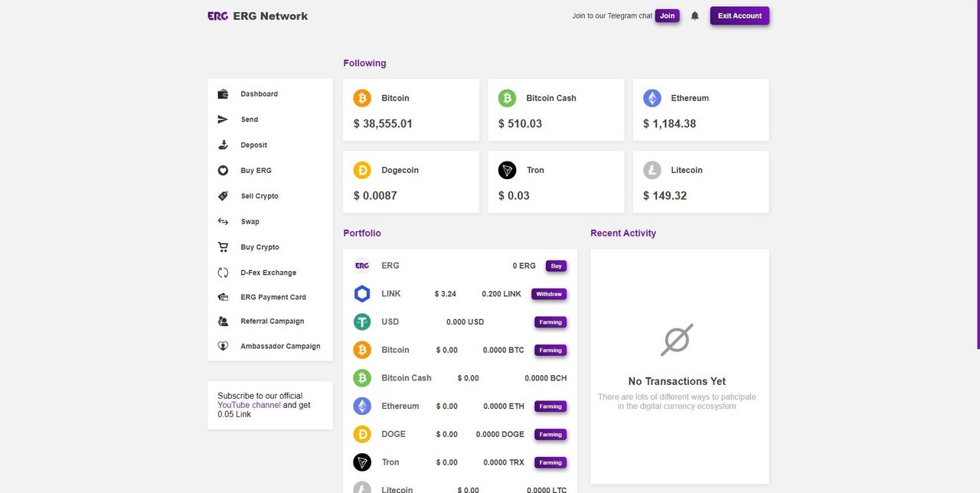Screen dimensions: 980x493
Task: Open the D-Fex Exchange menu item
Action: 270,273
